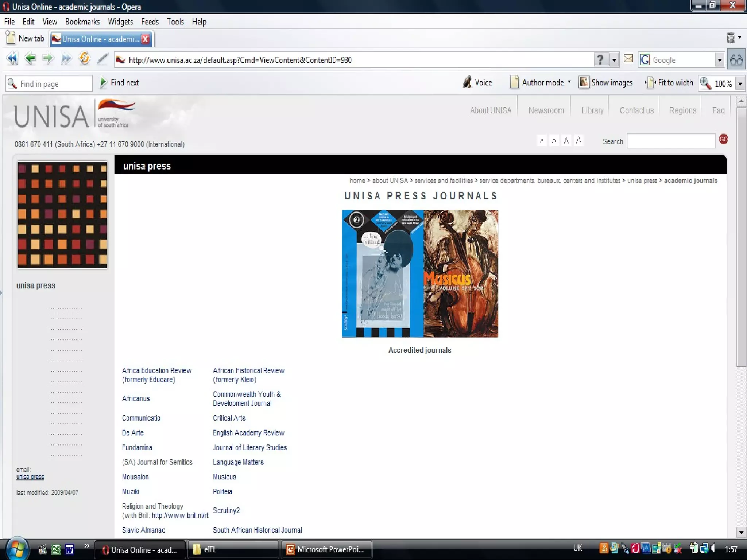Open the 100% zoom level dropdown

coord(740,84)
